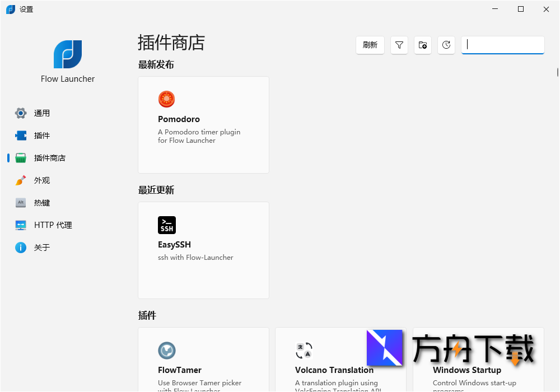Select the Pomodoro plugin tomato icon
560x392 pixels.
166,99
